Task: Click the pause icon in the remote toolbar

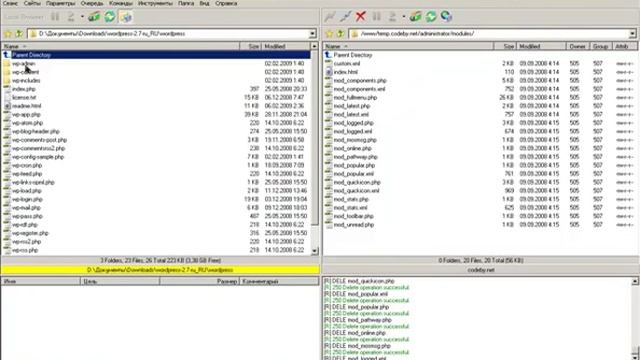Action: 376,17
